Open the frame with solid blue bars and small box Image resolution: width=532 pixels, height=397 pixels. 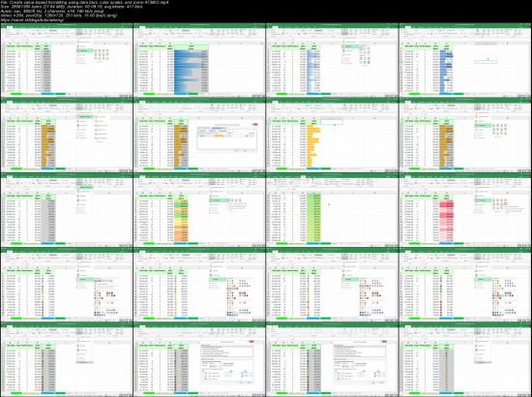465,60
